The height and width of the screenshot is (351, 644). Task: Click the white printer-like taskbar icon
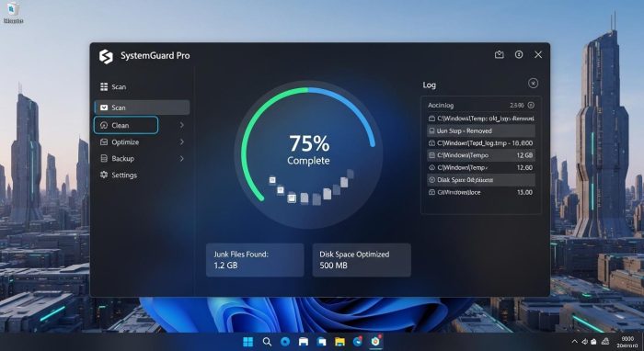(304, 342)
